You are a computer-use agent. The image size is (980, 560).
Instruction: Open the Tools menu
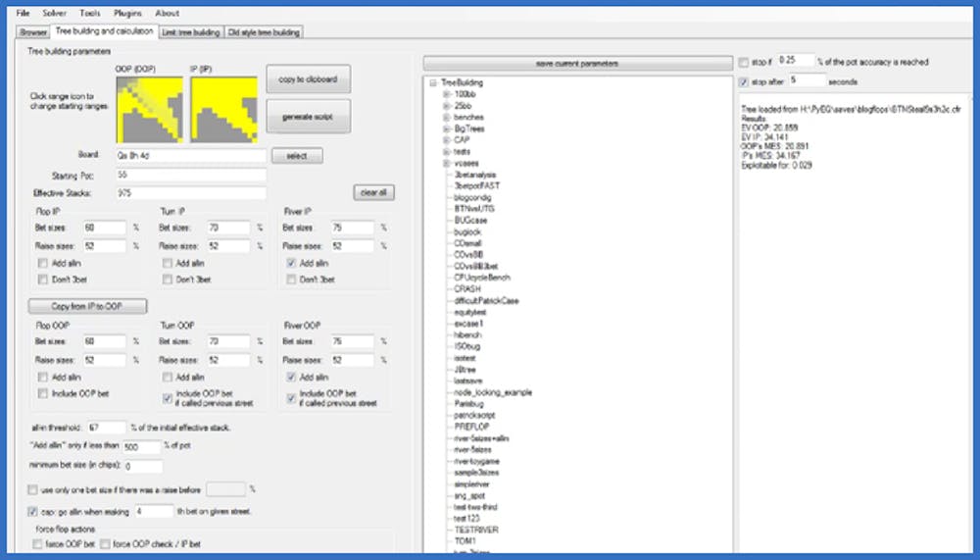[90, 13]
